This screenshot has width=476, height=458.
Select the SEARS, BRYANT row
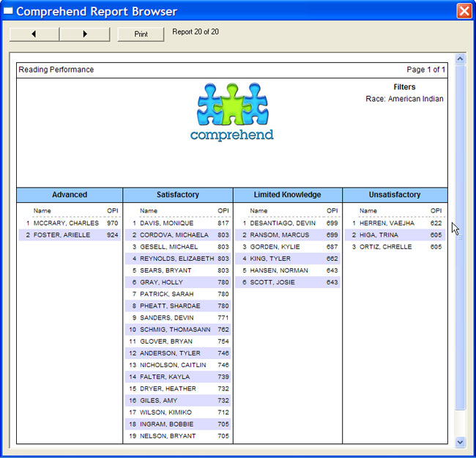pos(178,270)
